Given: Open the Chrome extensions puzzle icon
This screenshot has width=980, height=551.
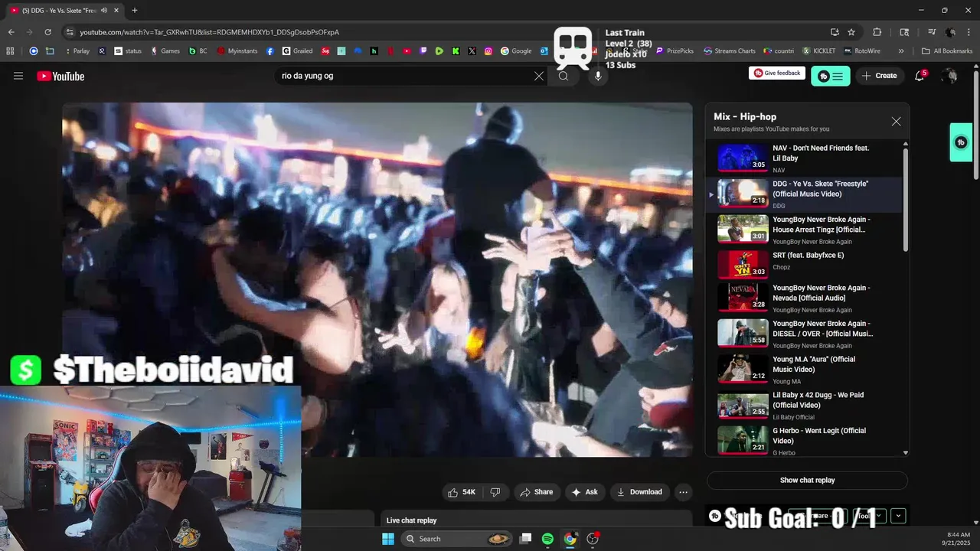Looking at the screenshot, I should click(x=877, y=32).
